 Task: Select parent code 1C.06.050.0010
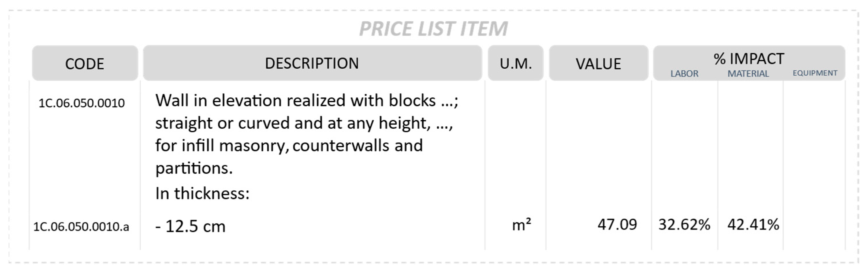click(x=81, y=103)
